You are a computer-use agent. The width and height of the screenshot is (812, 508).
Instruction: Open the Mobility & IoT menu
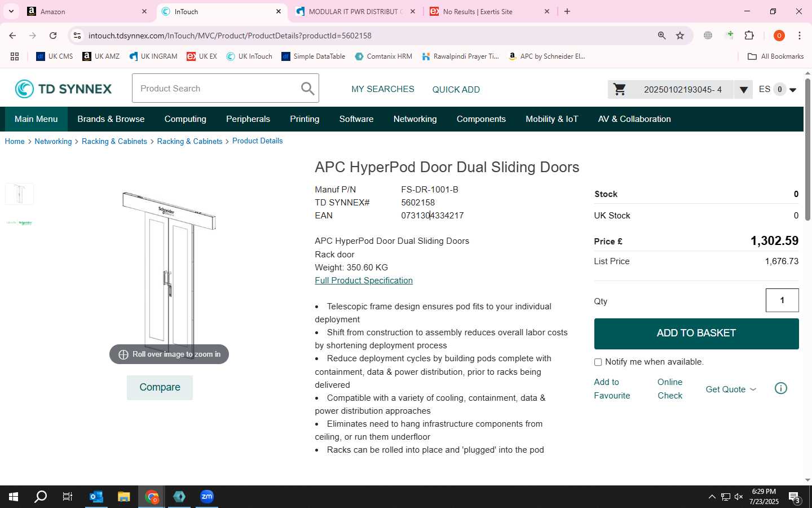click(x=552, y=119)
